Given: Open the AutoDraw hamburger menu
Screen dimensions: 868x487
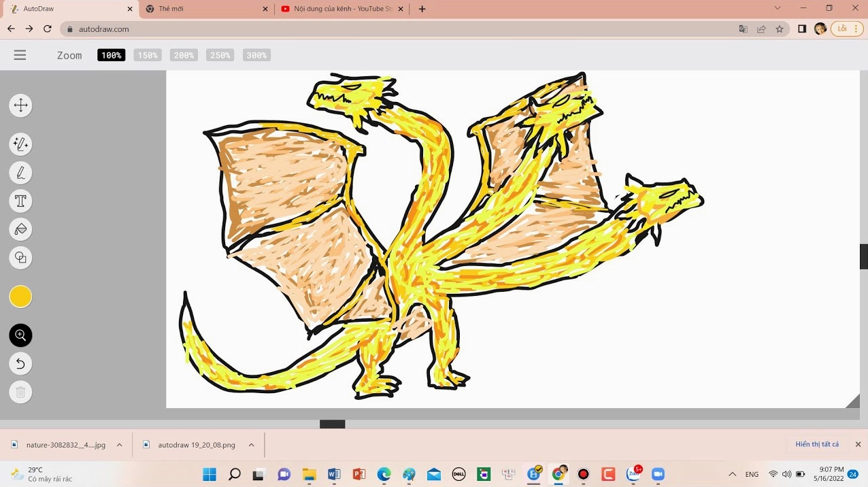Looking at the screenshot, I should coord(20,55).
